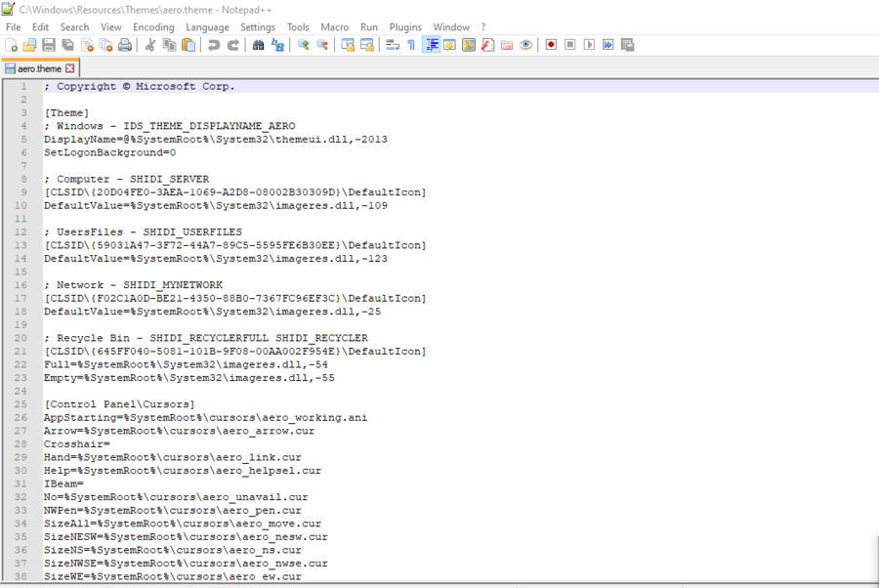Toggle the indent guide icon
The image size is (879, 588).
coord(431,45)
